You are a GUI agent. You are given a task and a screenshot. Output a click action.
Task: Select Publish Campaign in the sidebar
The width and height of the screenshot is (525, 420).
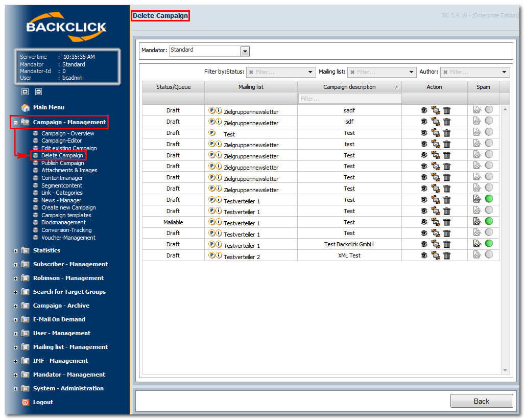click(x=63, y=163)
